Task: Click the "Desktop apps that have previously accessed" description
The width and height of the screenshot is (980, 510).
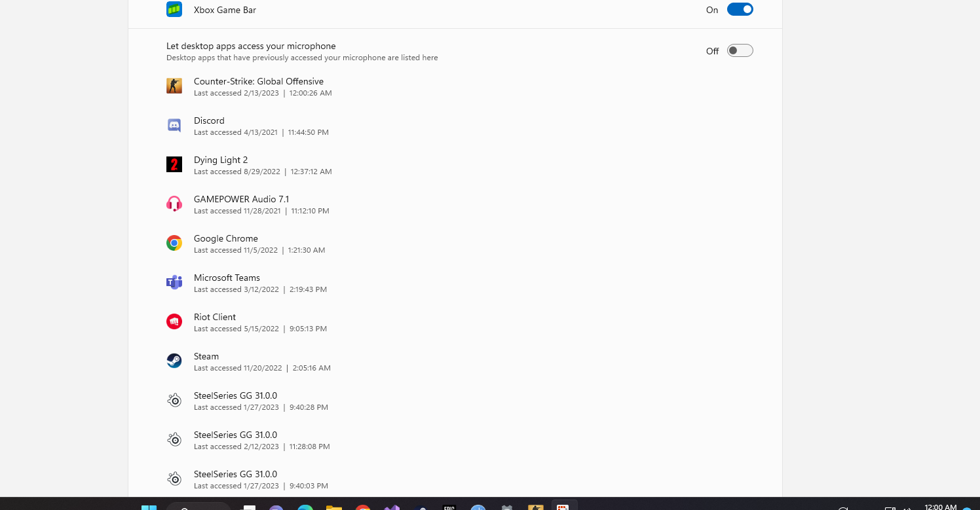Action: pos(302,58)
